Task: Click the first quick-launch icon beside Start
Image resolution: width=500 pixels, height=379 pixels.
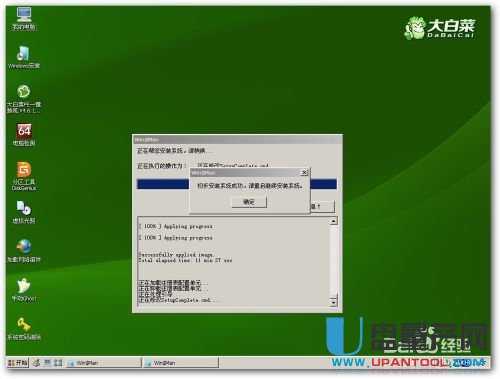Action: coord(37,363)
